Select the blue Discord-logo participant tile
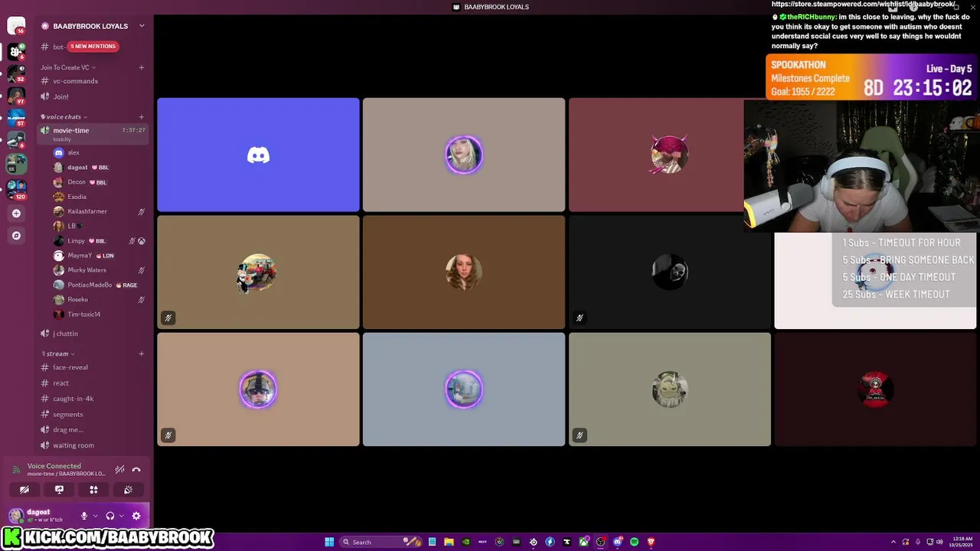980x551 pixels. (x=258, y=155)
